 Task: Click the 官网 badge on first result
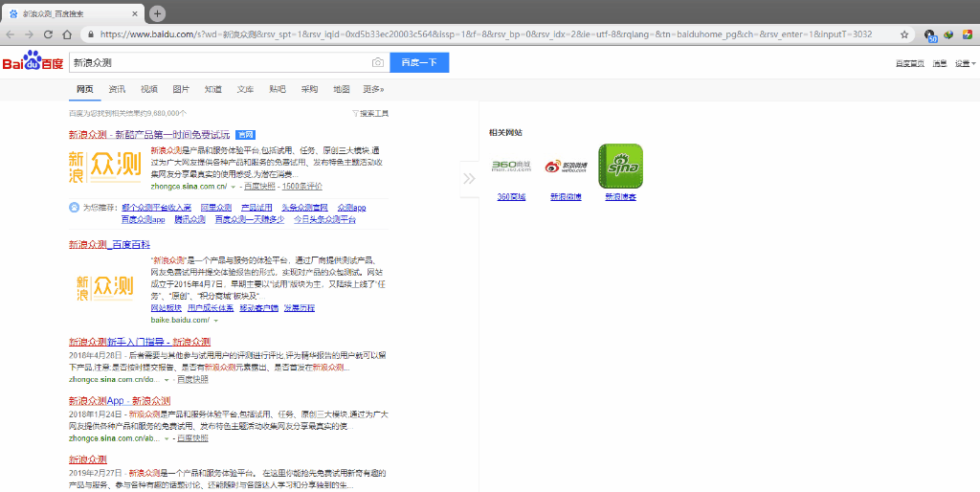[245, 135]
